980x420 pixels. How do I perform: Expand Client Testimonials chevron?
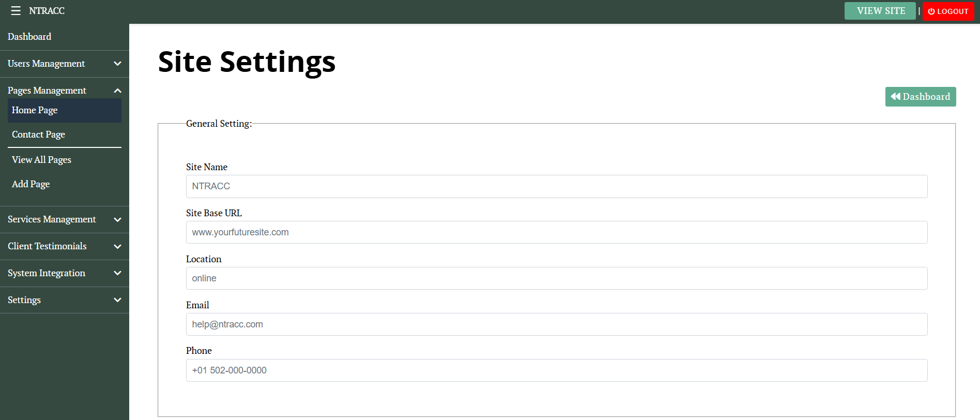click(117, 247)
